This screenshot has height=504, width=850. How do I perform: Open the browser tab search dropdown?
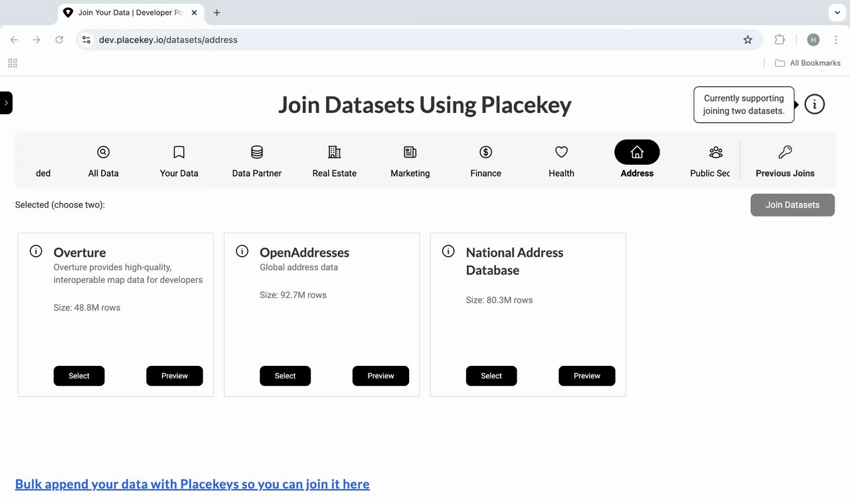point(836,12)
